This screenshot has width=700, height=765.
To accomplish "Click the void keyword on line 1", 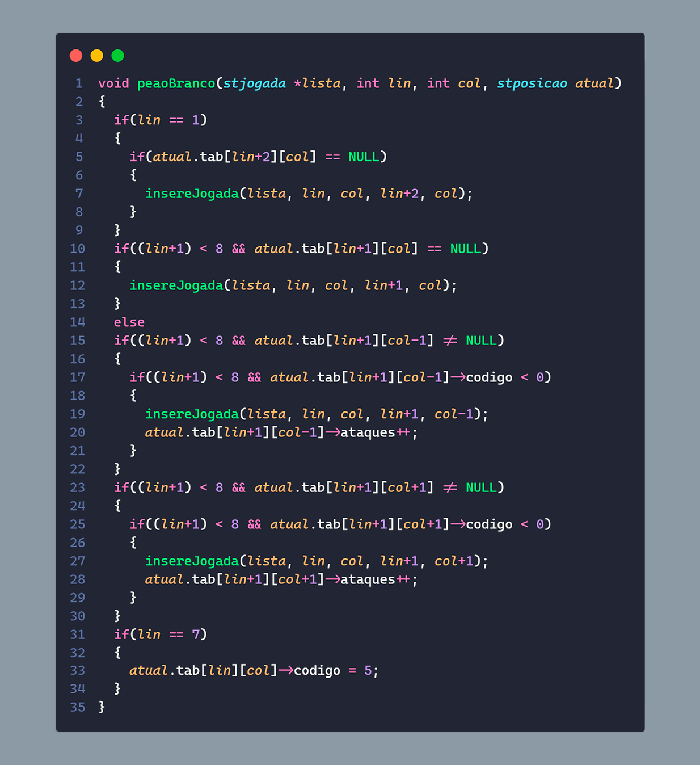I will [x=113, y=83].
